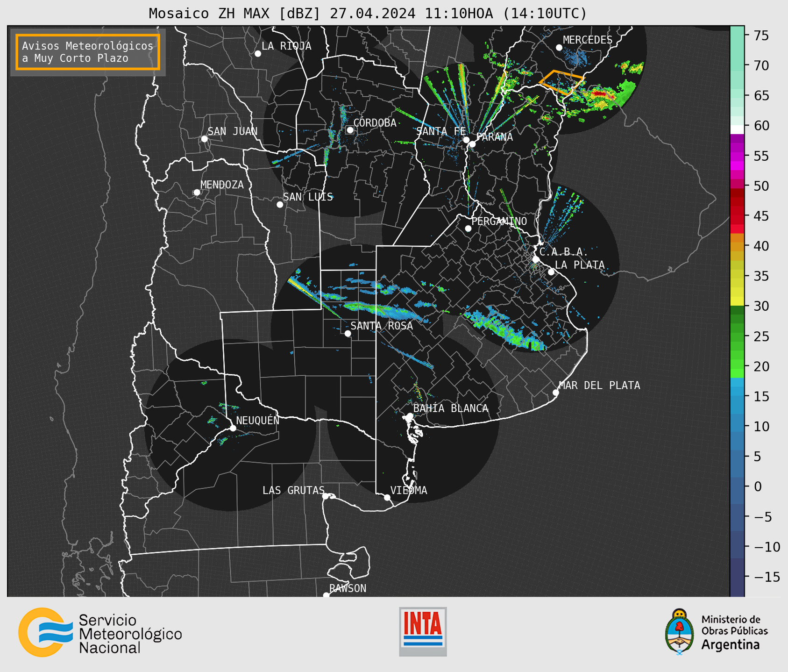Viewport: 788px width, 672px height.
Task: Click the BAHÍA BLANCA city label
Action: click(x=451, y=408)
